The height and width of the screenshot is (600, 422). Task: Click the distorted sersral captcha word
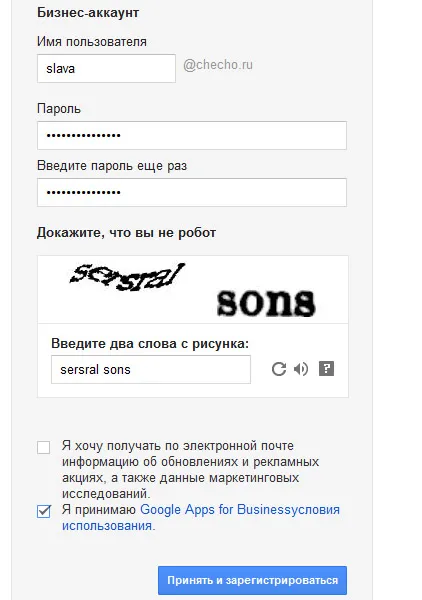pos(127,277)
